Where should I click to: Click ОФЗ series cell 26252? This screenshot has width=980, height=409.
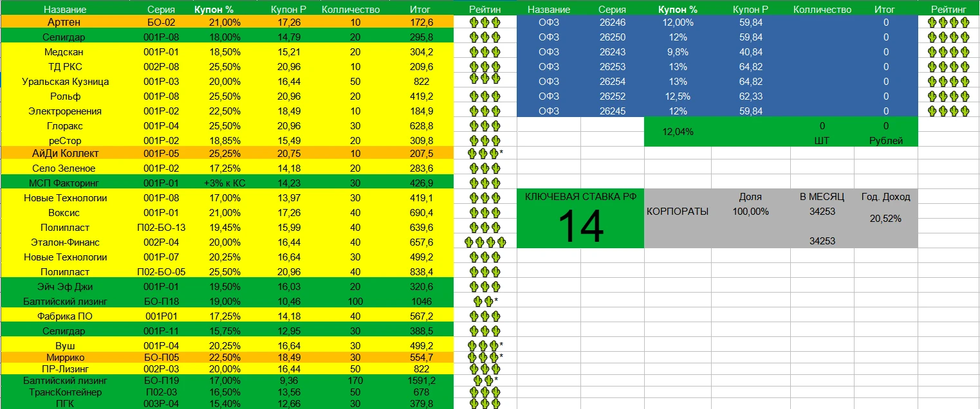[611, 96]
